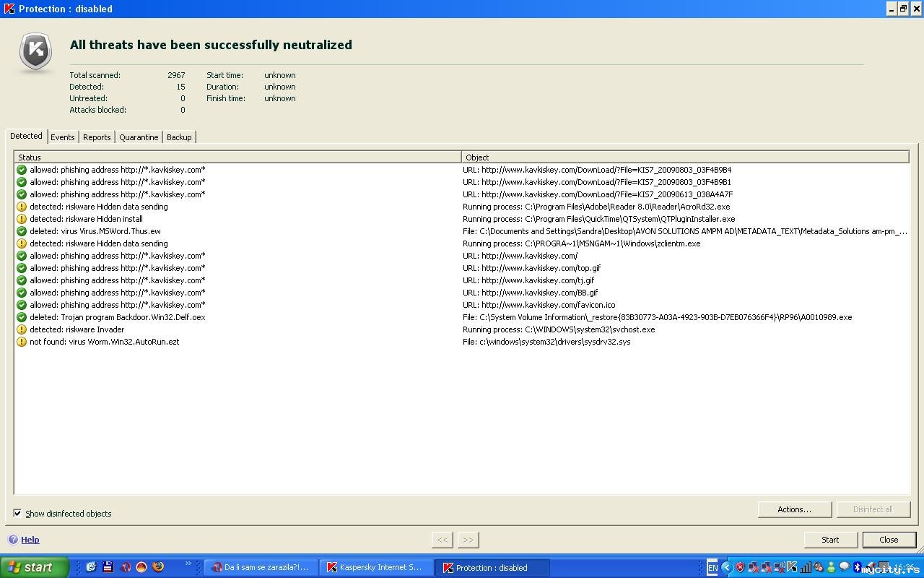Click the Kaspersky shield logo in the header
Screen dimensions: 924x578
click(x=35, y=51)
